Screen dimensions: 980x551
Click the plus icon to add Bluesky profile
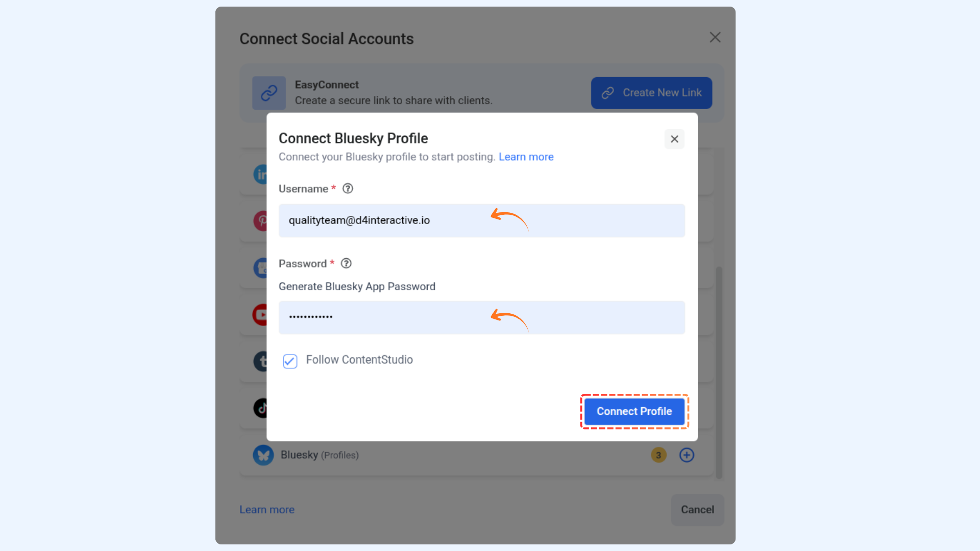(x=687, y=455)
